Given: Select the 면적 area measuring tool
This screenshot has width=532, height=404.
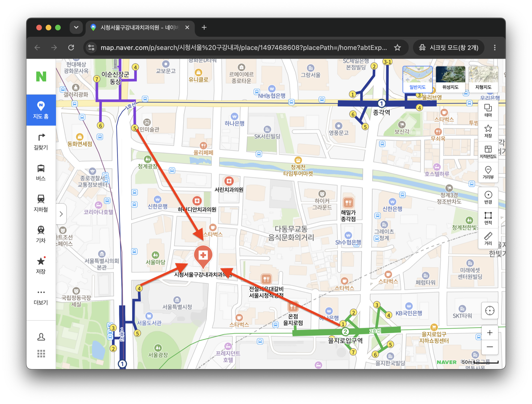Looking at the screenshot, I should coord(488,218).
